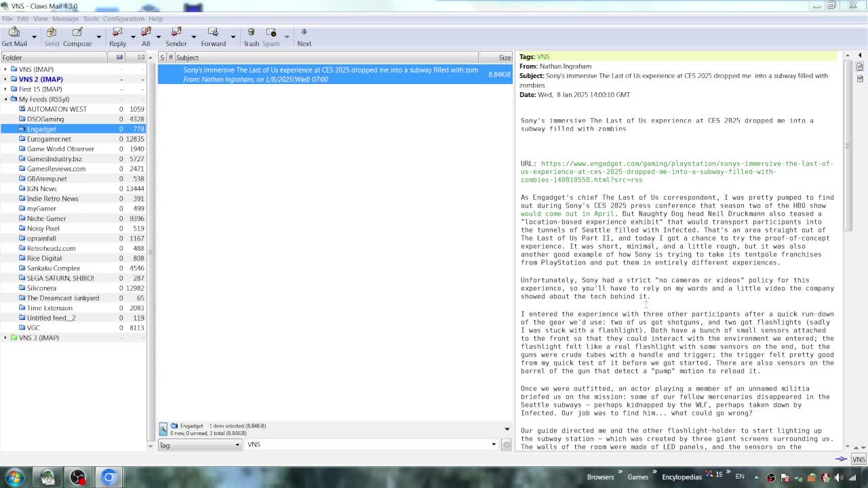Reply to the selected message
868x488 pixels.
click(117, 37)
